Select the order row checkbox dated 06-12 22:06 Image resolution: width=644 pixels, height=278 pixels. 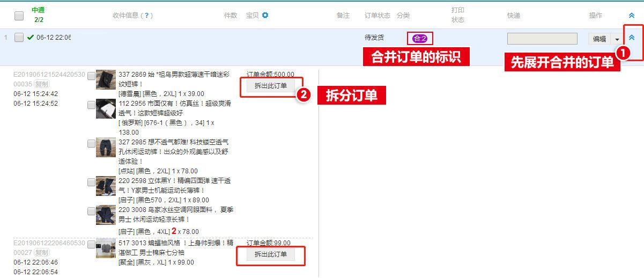[19, 38]
